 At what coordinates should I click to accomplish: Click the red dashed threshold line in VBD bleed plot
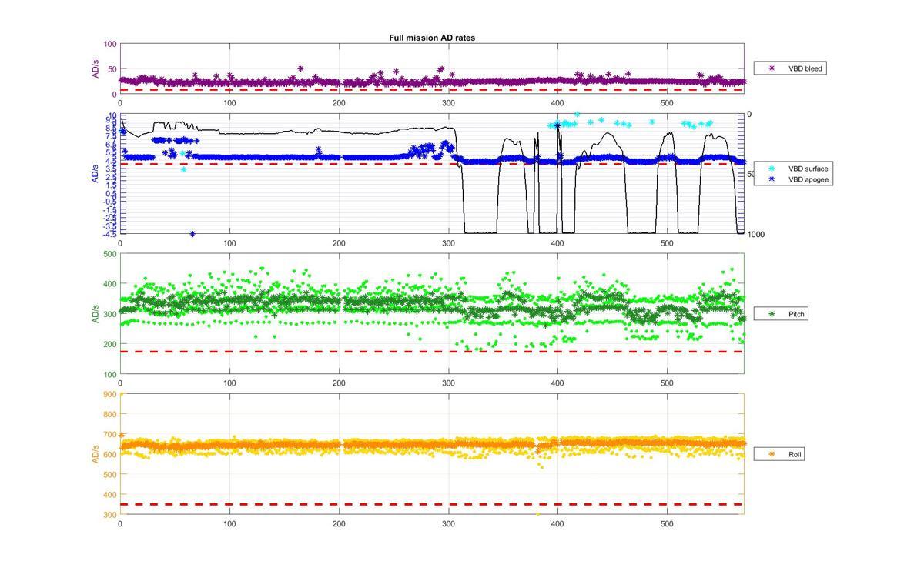coord(431,90)
